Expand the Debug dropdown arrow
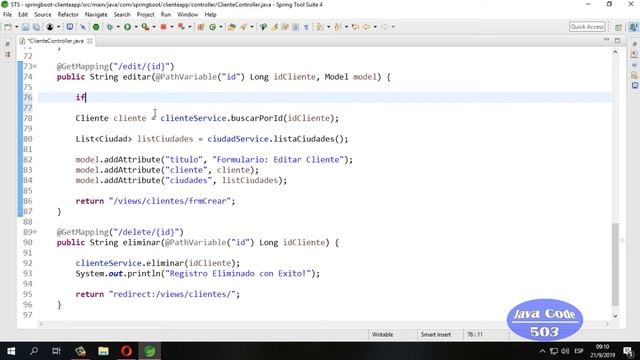The image size is (640, 360). [x=118, y=27]
